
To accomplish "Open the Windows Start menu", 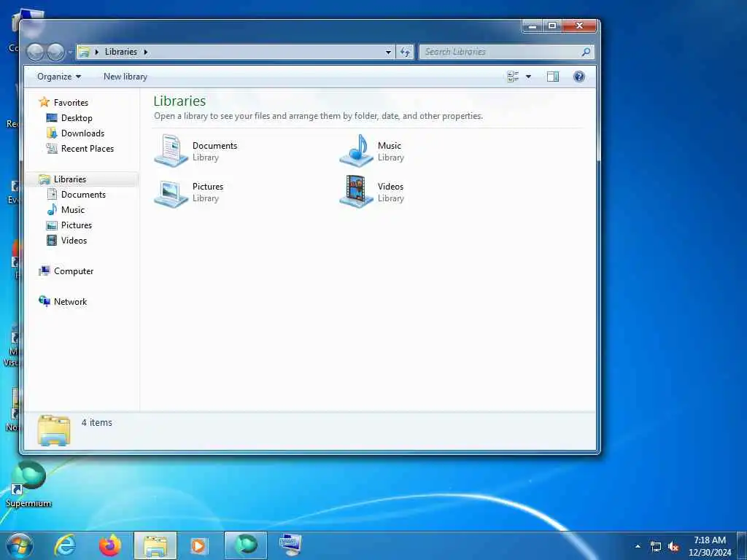I will pyautogui.click(x=20, y=545).
